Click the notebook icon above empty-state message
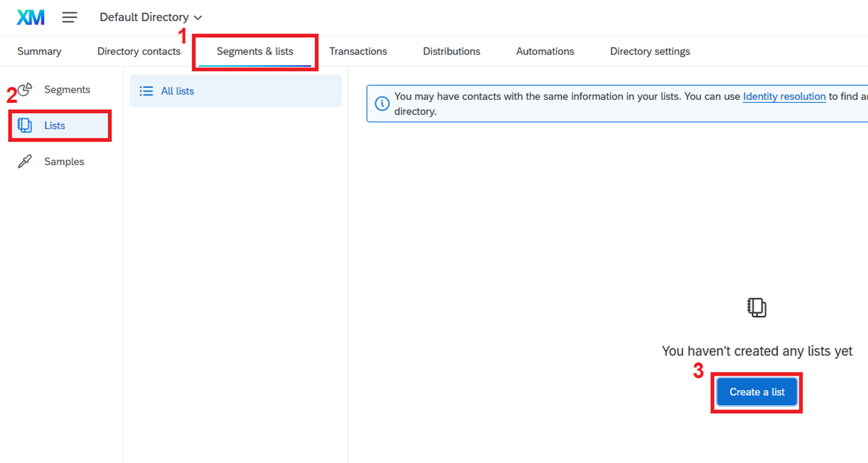 (757, 307)
